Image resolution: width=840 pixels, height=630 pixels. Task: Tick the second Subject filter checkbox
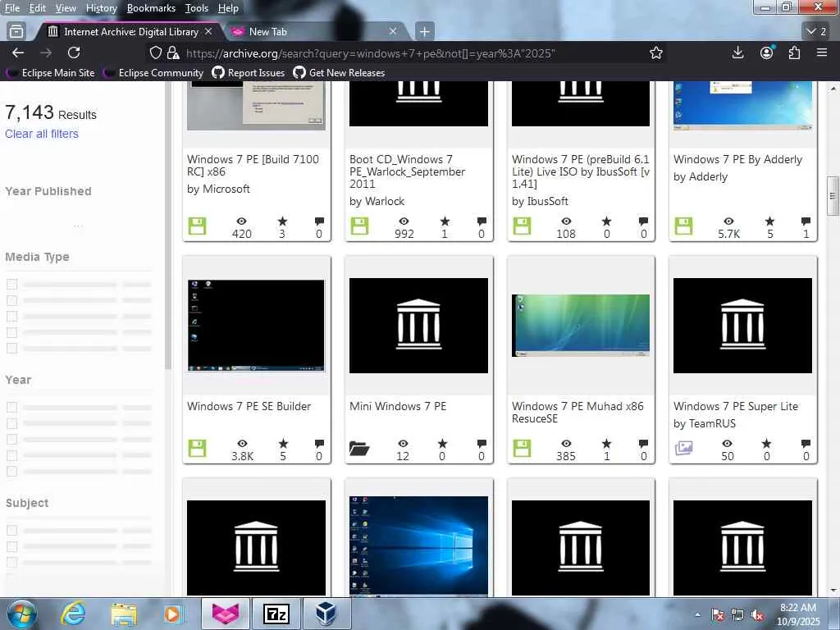pos(11,546)
